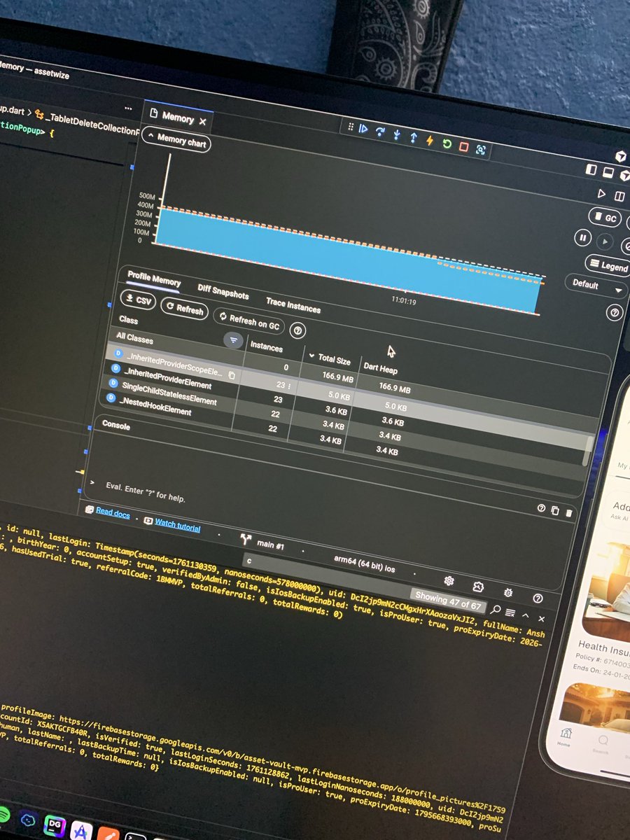Switch to the Diff Snapshots tab
This screenshot has height=840, width=630.
click(x=223, y=293)
